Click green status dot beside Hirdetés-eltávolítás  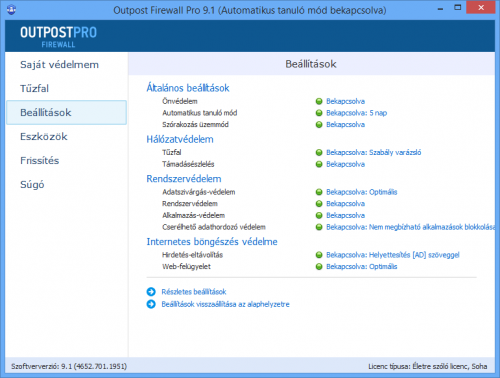[319, 255]
